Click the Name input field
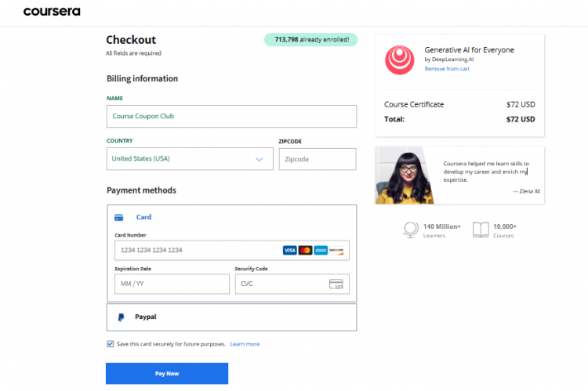588x391 pixels. (x=231, y=116)
